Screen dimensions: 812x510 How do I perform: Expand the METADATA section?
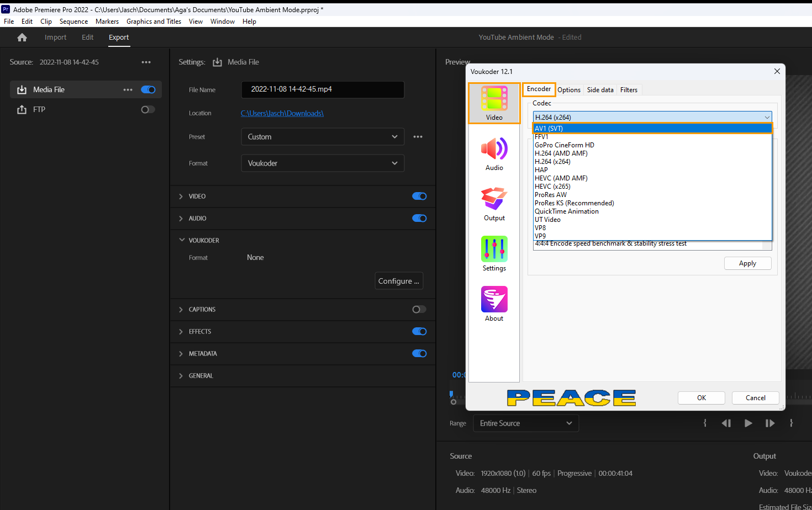click(x=181, y=354)
